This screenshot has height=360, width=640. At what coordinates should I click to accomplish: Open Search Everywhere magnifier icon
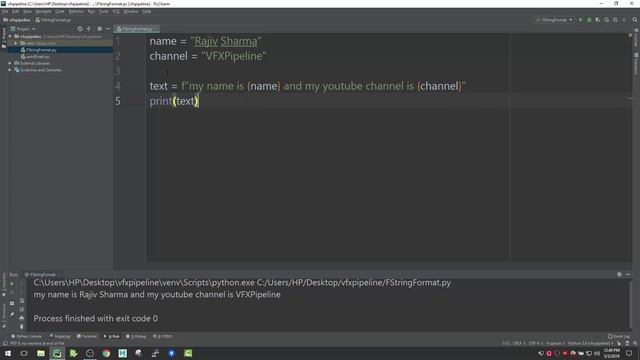635,20
